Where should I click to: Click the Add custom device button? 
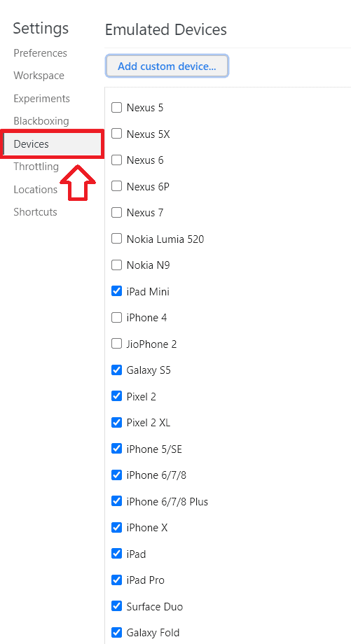pos(167,66)
